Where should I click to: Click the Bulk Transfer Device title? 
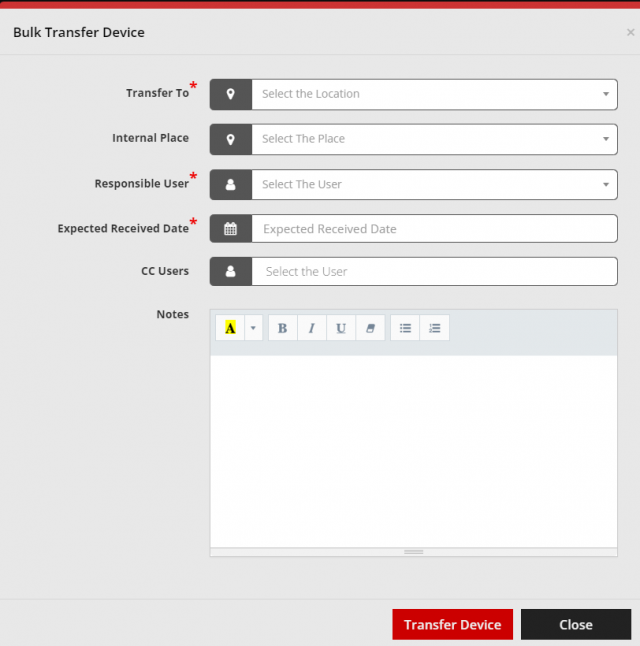click(x=79, y=32)
